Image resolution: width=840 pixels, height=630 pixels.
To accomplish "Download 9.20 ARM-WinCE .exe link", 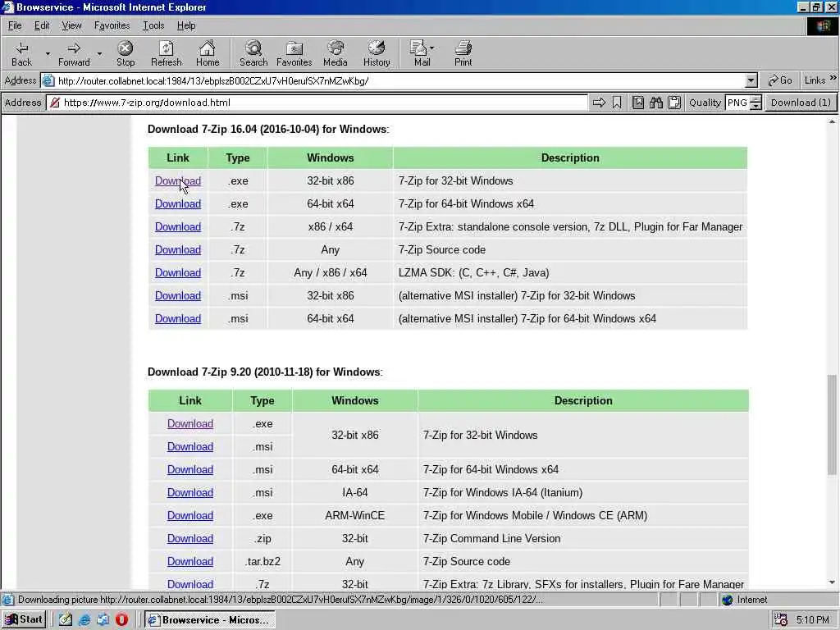I will [190, 516].
